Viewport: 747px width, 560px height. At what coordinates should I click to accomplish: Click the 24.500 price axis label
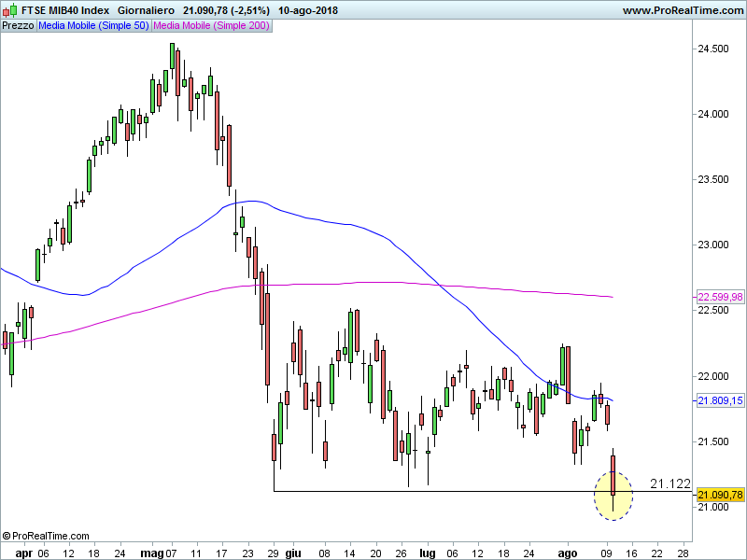[713, 49]
